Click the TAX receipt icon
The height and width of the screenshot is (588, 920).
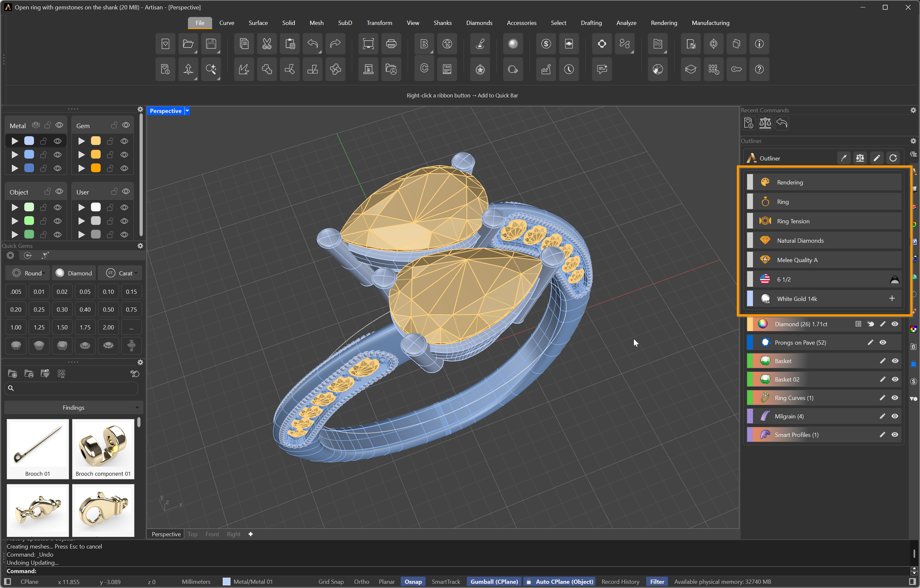pyautogui.click(x=447, y=70)
